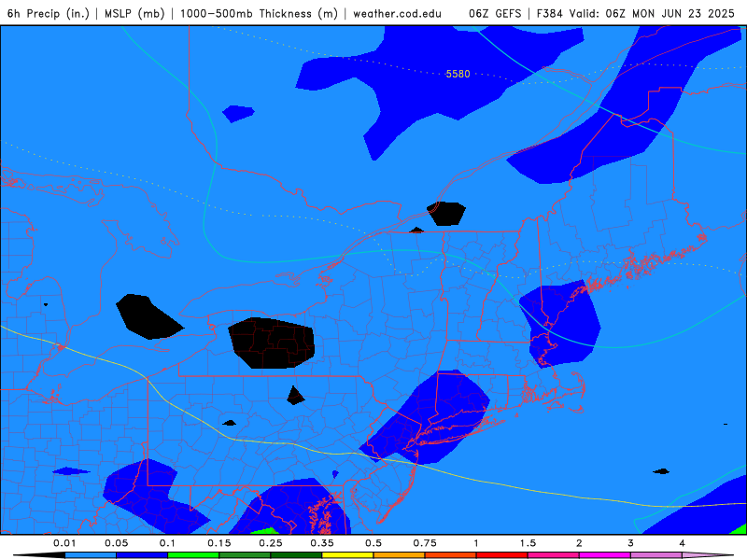The width and height of the screenshot is (747, 560).
Task: Click 'F384 Valid: 06Z MON JUN 23 2025'
Action: click(636, 13)
